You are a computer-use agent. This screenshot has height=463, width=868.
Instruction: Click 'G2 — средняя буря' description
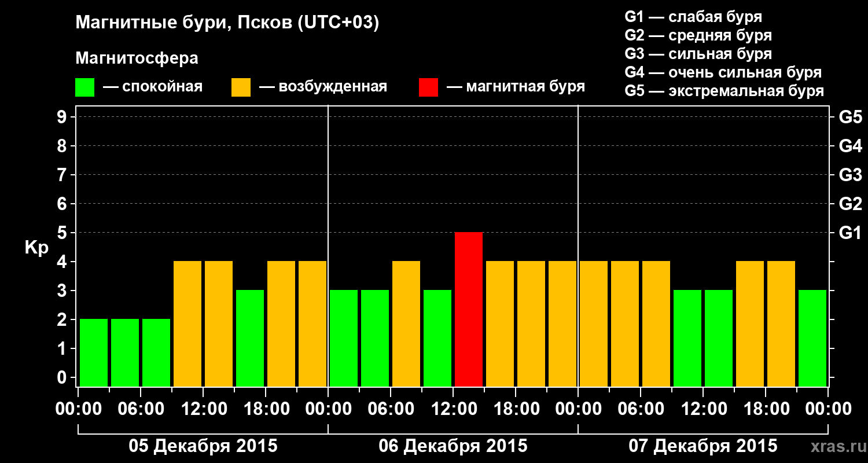(698, 35)
